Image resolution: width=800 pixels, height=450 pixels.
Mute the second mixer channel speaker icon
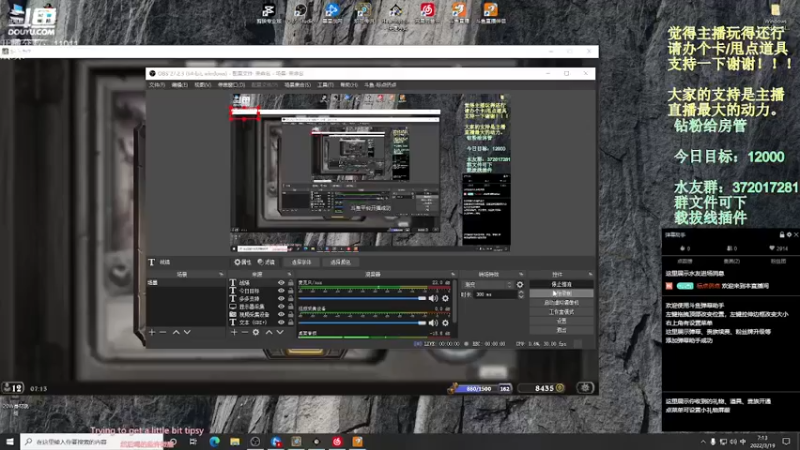433,322
